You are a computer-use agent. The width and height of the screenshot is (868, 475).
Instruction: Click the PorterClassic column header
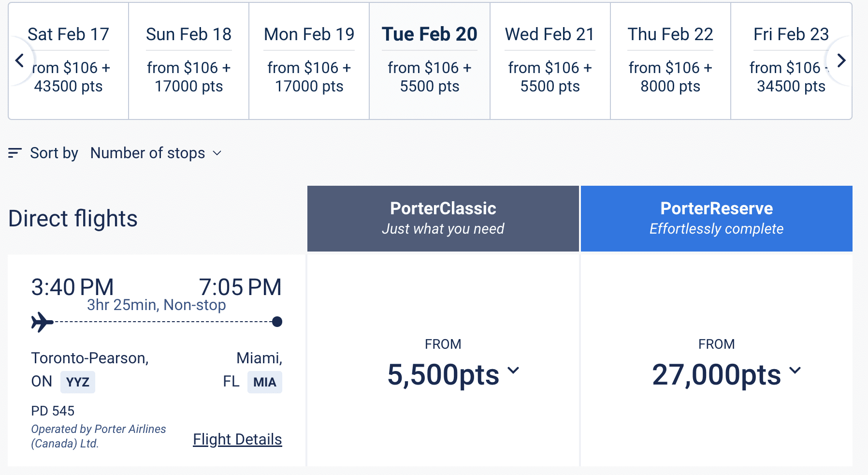pyautogui.click(x=443, y=219)
